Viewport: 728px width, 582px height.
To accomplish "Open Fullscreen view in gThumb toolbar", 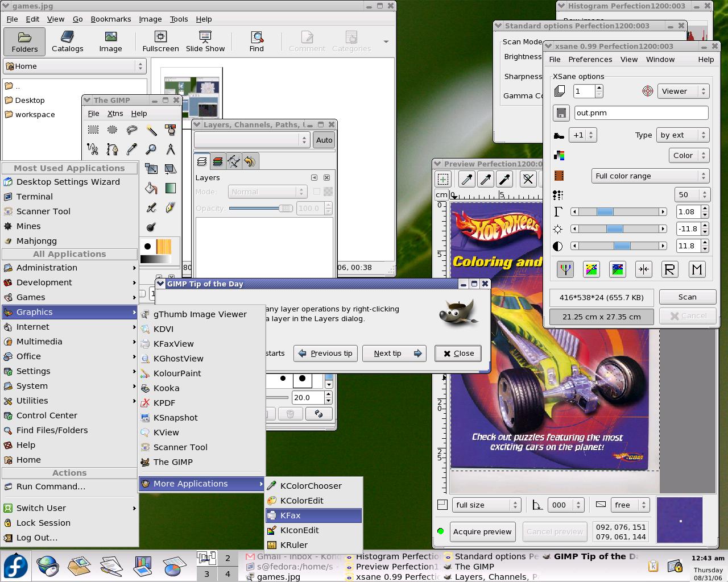I will click(161, 41).
